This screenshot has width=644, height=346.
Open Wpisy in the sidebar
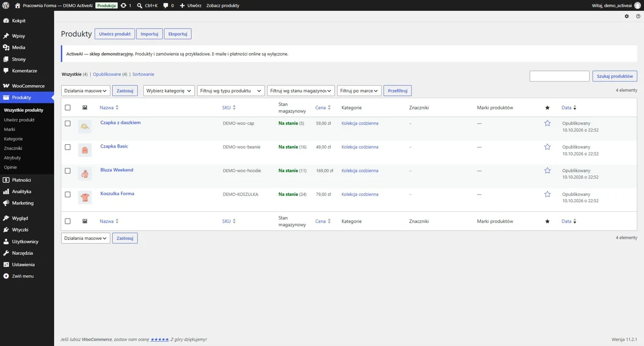point(27,36)
